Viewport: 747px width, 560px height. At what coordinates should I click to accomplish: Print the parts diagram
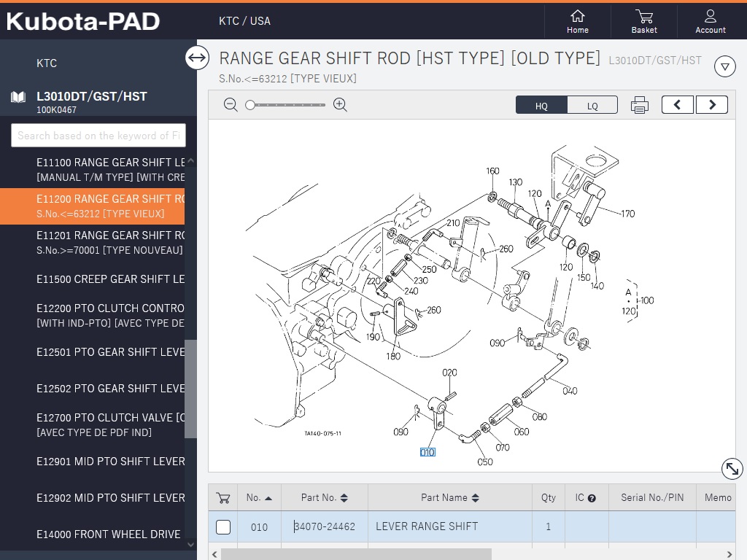click(639, 105)
